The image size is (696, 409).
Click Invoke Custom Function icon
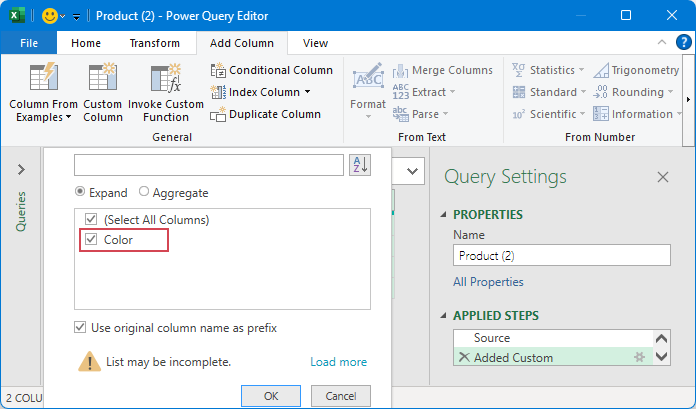click(x=165, y=78)
